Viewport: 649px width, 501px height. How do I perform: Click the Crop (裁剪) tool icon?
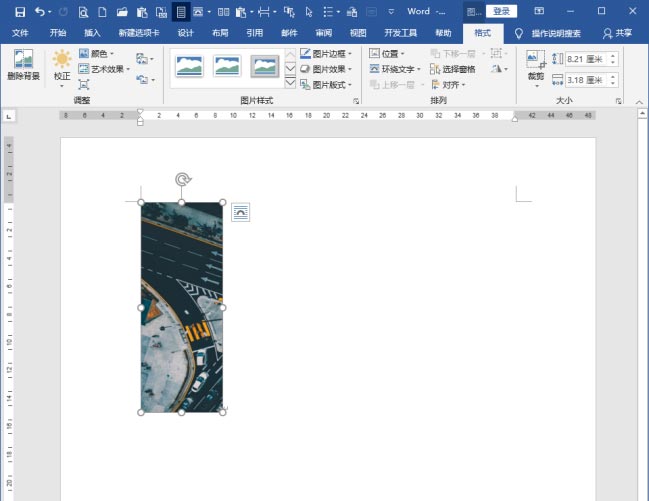[x=536, y=65]
